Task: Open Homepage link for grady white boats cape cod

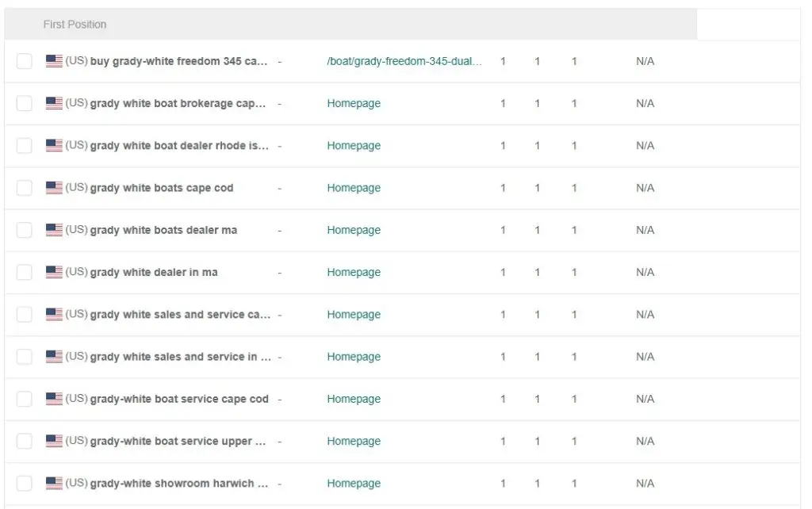Action: point(354,187)
